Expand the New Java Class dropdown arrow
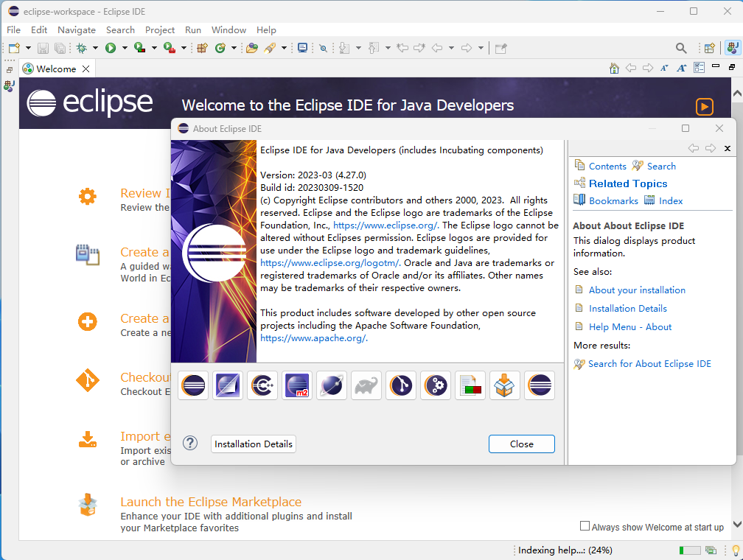 point(234,48)
